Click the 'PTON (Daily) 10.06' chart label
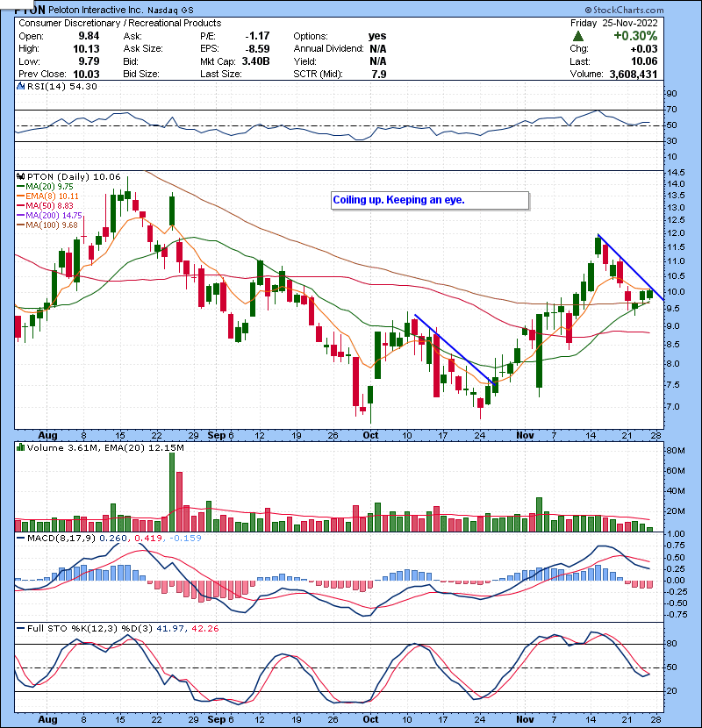 (x=74, y=177)
